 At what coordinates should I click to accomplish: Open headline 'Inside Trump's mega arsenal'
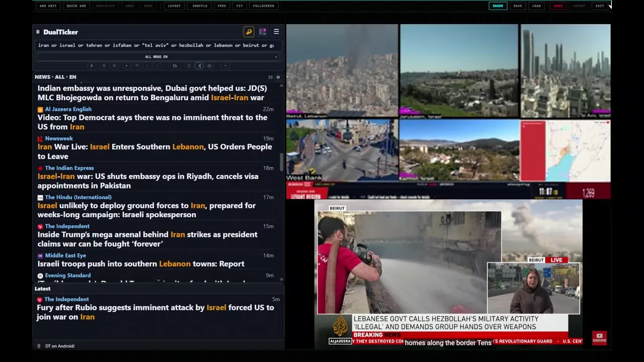coord(147,239)
